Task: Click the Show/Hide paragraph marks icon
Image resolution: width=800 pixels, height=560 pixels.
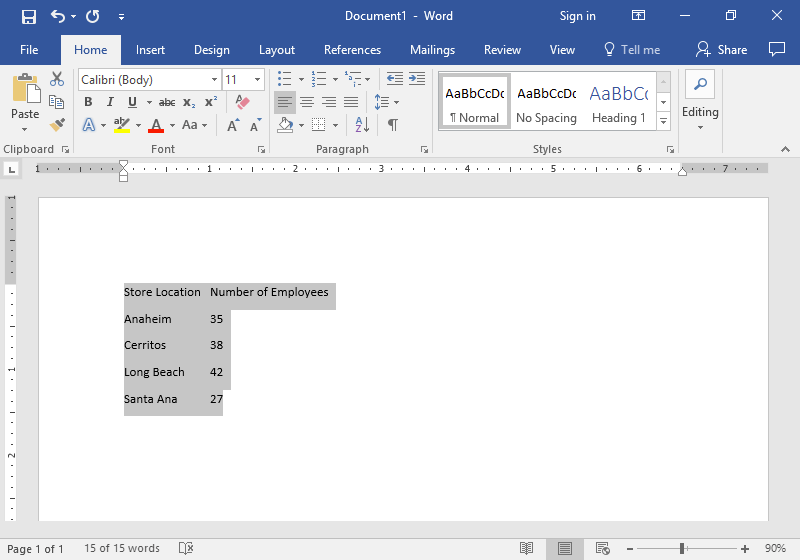Action: pos(393,125)
